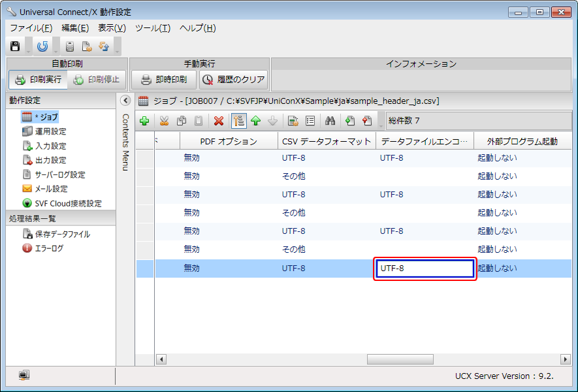Start auto printing with 印刷実行
Image resolution: width=578 pixels, height=392 pixels.
pyautogui.click(x=39, y=79)
